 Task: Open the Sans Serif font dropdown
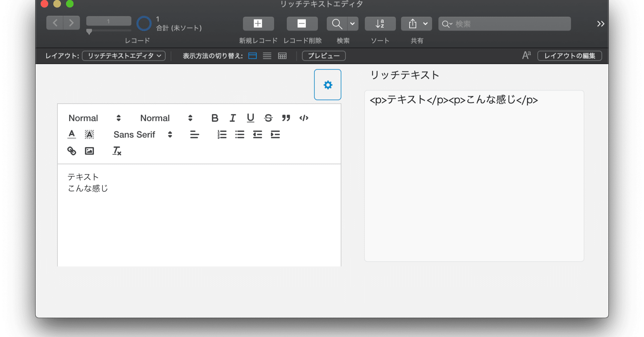tap(142, 134)
